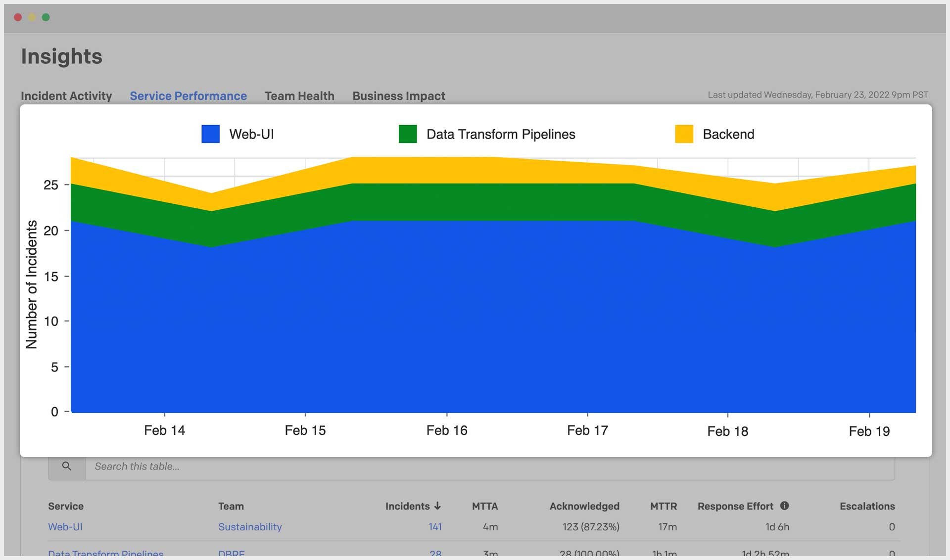The width and height of the screenshot is (950, 560).
Task: Go to the Business Impact tab
Action: [399, 96]
